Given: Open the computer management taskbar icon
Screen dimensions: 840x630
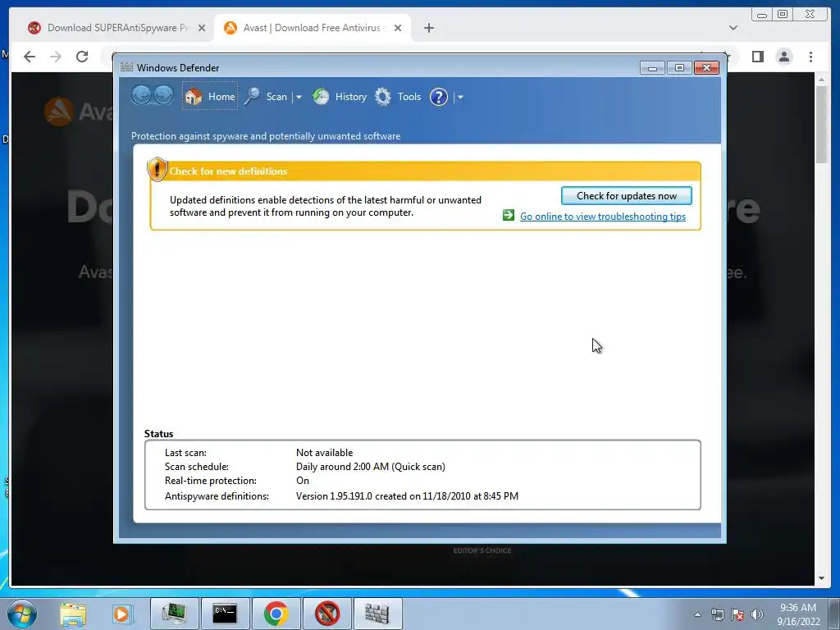Looking at the screenshot, I should pos(174,614).
